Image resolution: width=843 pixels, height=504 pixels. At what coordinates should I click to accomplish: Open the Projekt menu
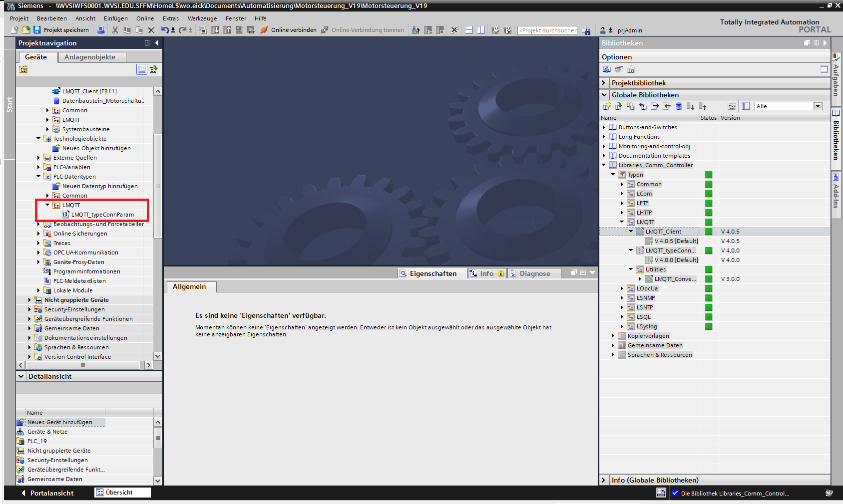tap(19, 18)
